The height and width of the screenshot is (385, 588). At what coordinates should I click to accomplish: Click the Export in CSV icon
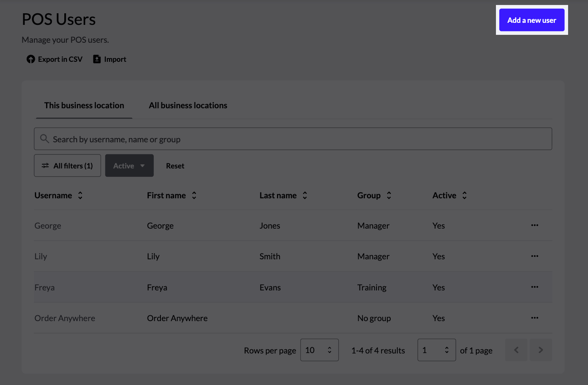31,59
